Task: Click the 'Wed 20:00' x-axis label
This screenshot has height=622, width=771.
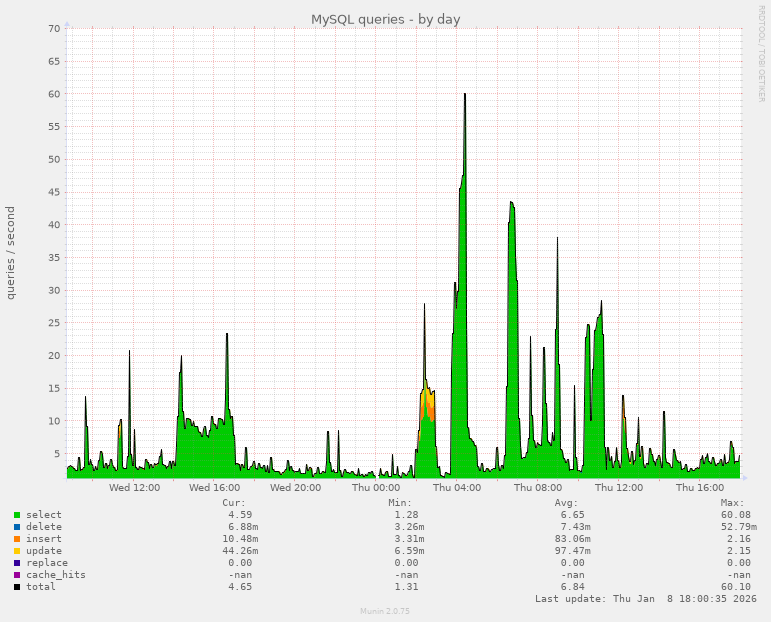Action: point(296,488)
